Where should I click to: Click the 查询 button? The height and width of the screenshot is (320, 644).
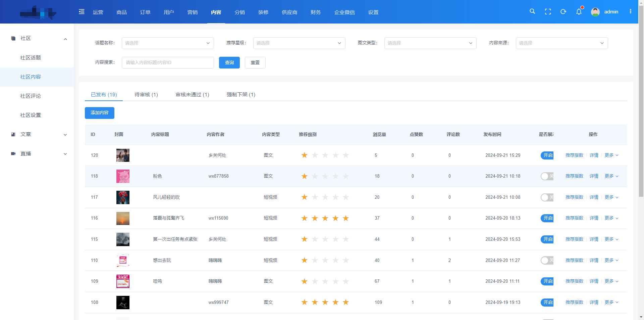click(x=229, y=62)
